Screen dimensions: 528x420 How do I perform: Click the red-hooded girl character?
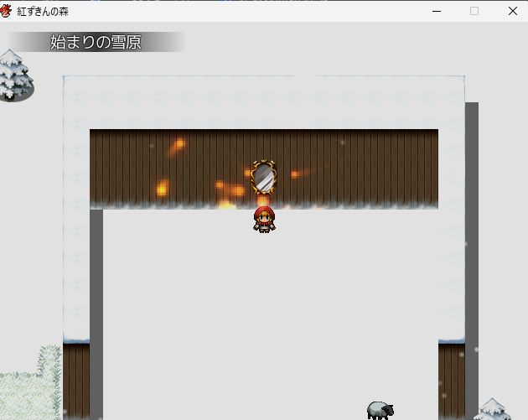(264, 220)
